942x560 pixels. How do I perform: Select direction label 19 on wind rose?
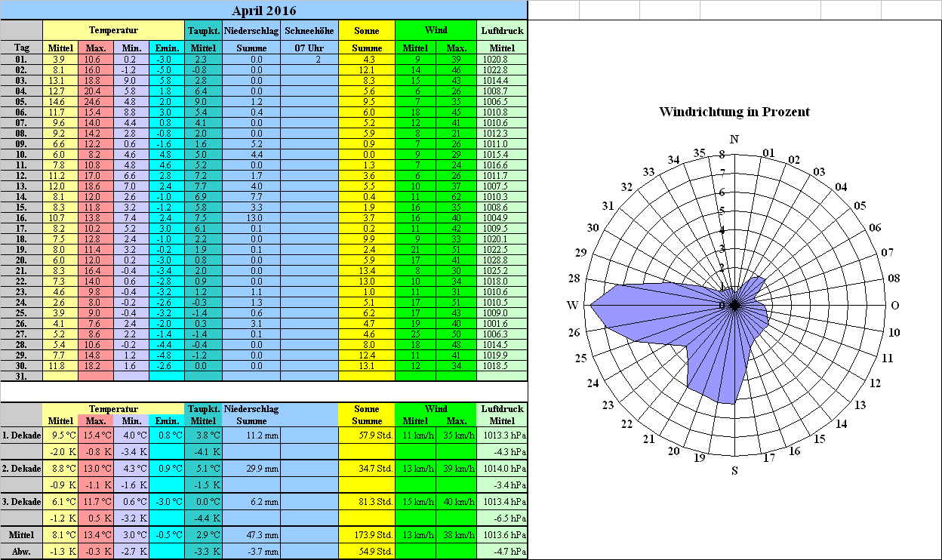[699, 459]
